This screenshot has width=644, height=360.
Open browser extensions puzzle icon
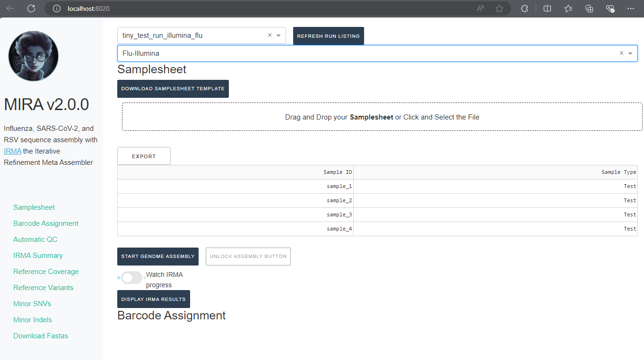524,9
